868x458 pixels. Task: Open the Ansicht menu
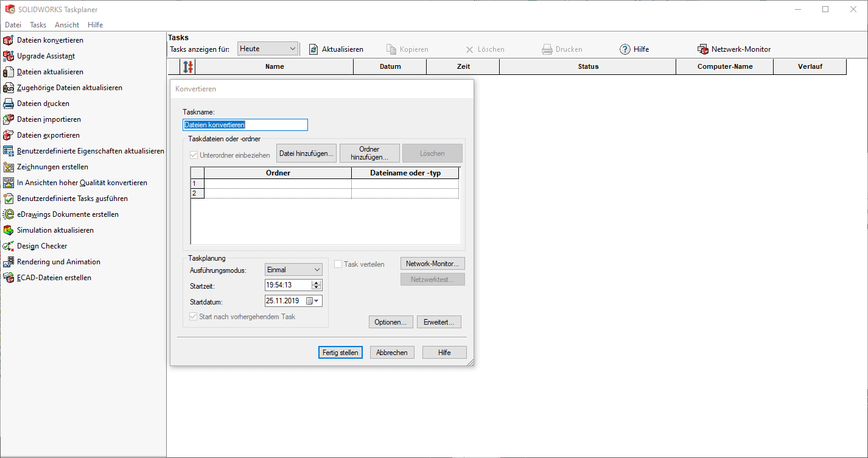67,25
